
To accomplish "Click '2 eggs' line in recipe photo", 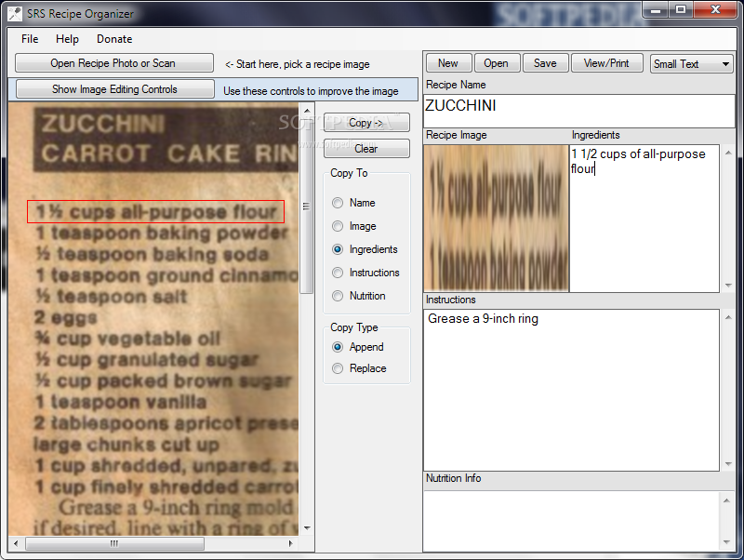I will [x=65, y=317].
